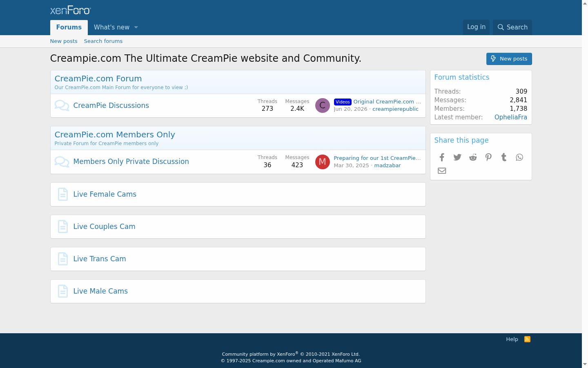
Task: Share this page on Twitter
Action: [x=457, y=157]
